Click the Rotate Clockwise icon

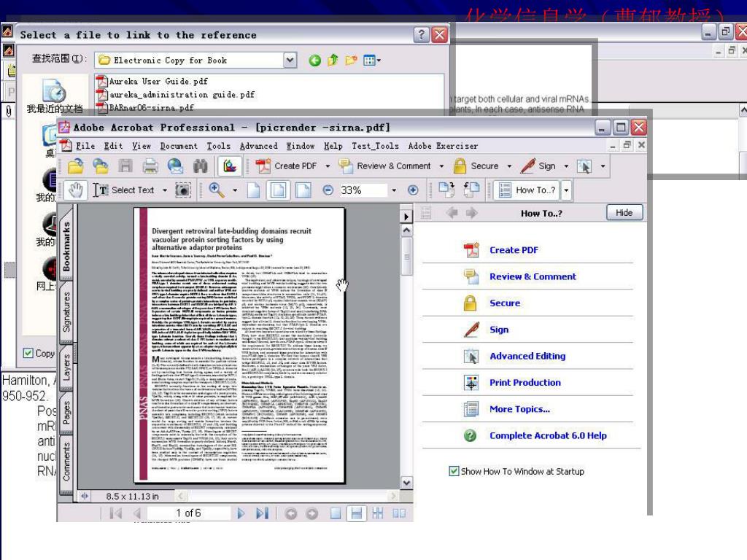tap(446, 190)
